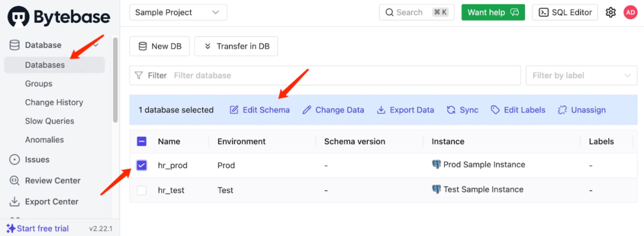Click the New DB button
This screenshot has height=236, width=644.
(x=159, y=46)
